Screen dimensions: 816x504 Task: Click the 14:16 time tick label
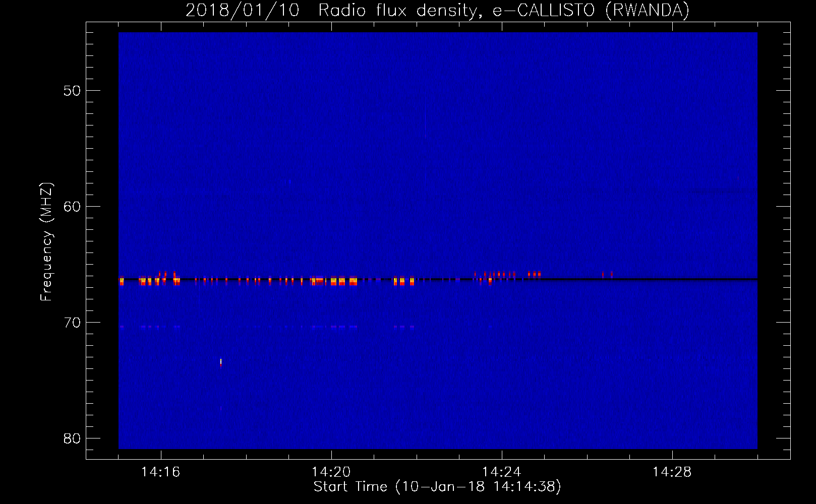(x=160, y=472)
